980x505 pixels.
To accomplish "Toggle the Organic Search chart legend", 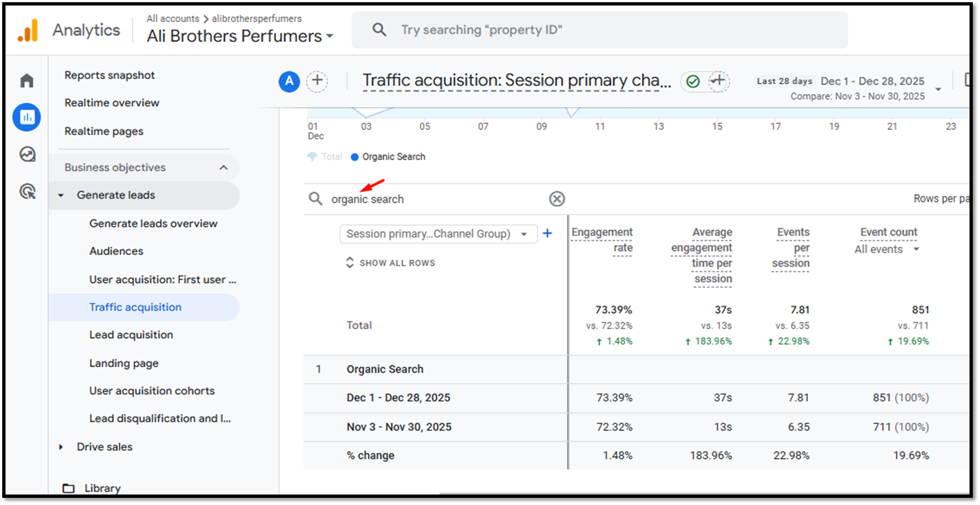I will coord(388,157).
